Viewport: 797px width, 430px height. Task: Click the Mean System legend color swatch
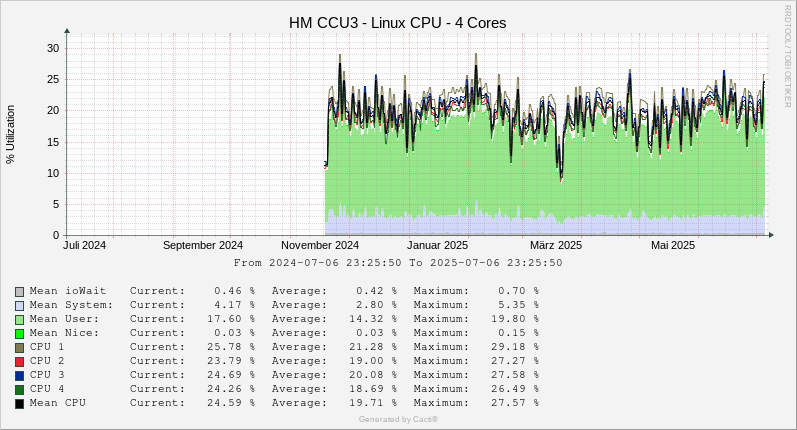click(x=19, y=306)
